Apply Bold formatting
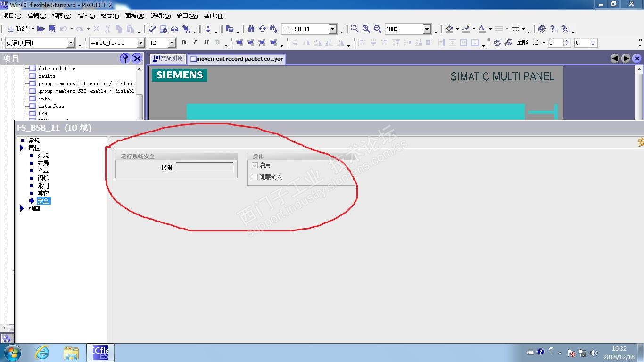 coord(183,42)
